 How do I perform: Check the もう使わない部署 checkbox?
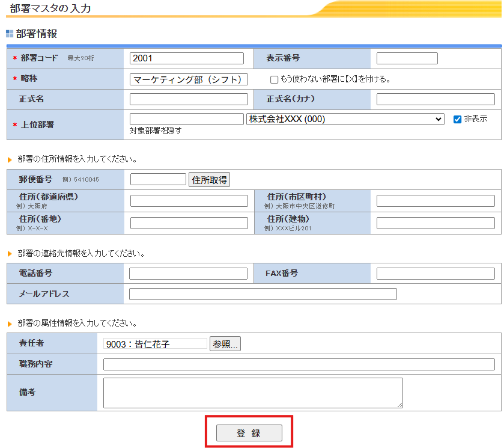pyautogui.click(x=274, y=79)
